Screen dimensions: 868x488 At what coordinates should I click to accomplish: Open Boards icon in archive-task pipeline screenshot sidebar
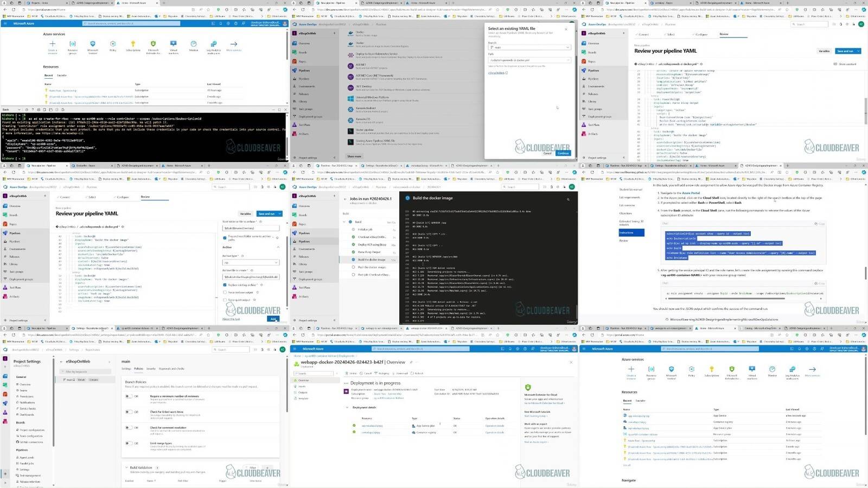click(5, 215)
